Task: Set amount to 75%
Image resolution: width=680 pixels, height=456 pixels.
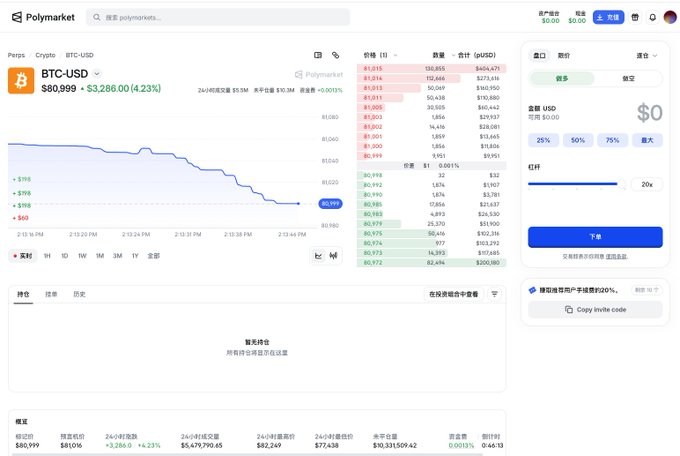Action: click(x=612, y=140)
